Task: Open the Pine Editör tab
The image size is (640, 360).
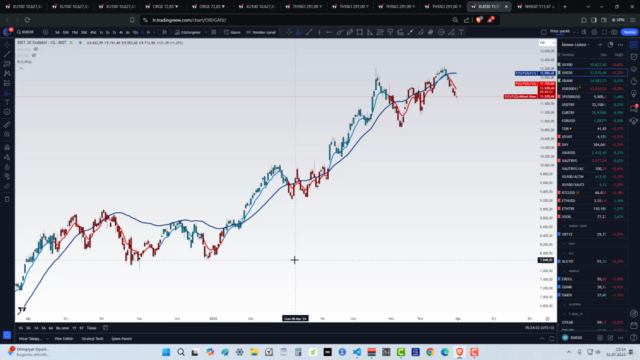Action: [x=64, y=338]
